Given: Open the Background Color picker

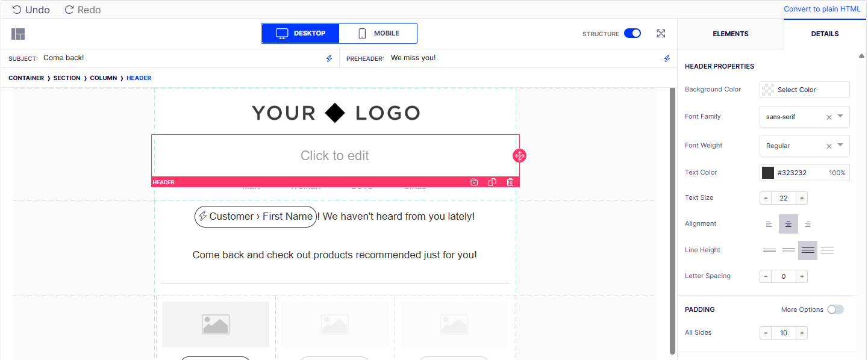Looking at the screenshot, I should (805, 90).
